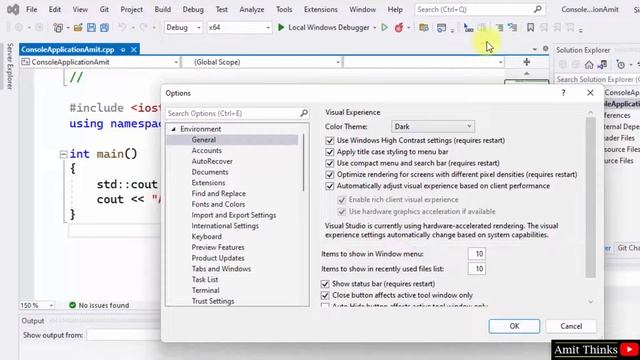
Task: Click Start Without Debugging outline play icon
Action: [384, 27]
